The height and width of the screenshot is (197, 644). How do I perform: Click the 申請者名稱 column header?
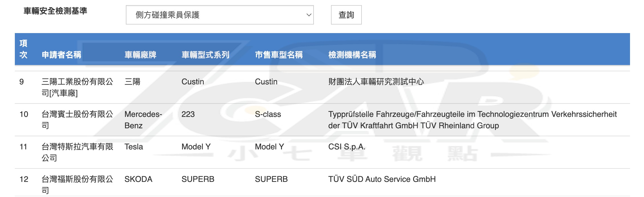(61, 55)
